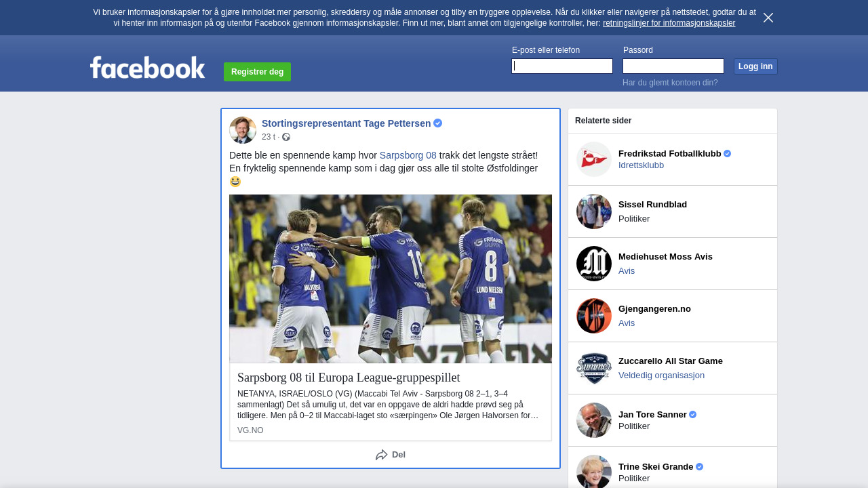Click the Sissel Rundblad avatar
868x488 pixels.
[x=594, y=211]
